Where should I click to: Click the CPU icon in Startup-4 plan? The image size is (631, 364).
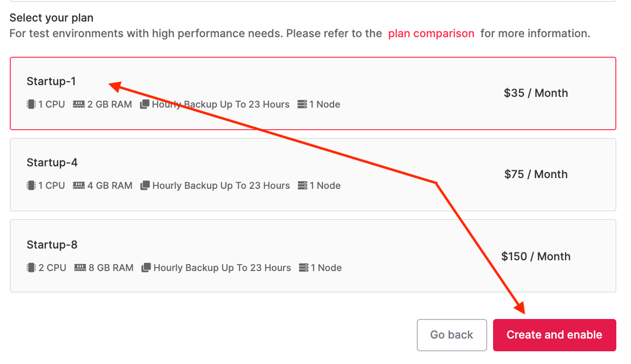[31, 185]
